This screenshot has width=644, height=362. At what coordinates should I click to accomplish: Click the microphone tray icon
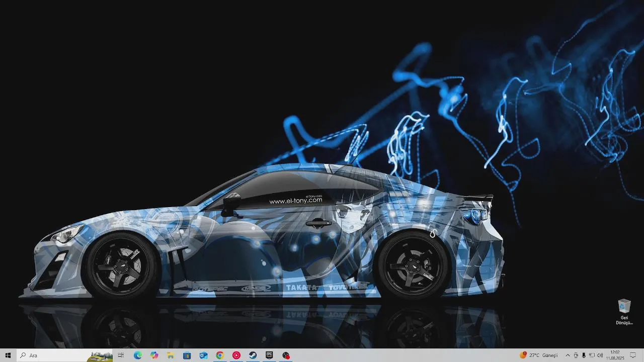pos(584,355)
